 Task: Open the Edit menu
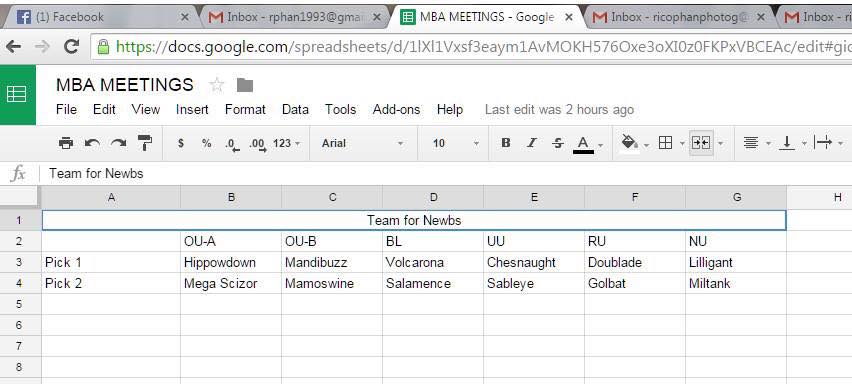[x=104, y=110]
